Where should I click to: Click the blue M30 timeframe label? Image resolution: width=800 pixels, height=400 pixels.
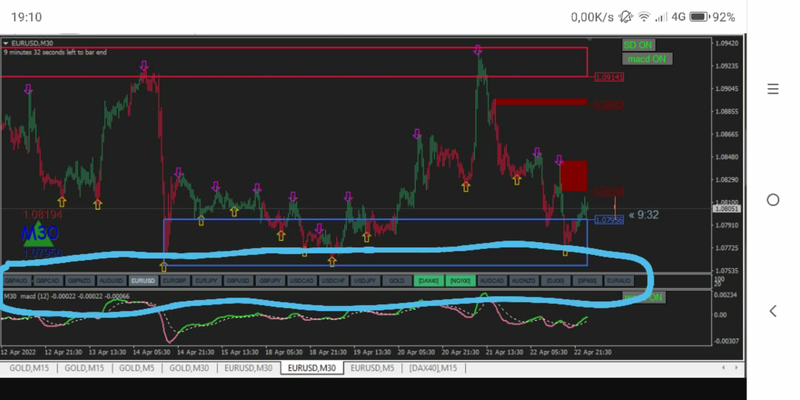[40, 234]
